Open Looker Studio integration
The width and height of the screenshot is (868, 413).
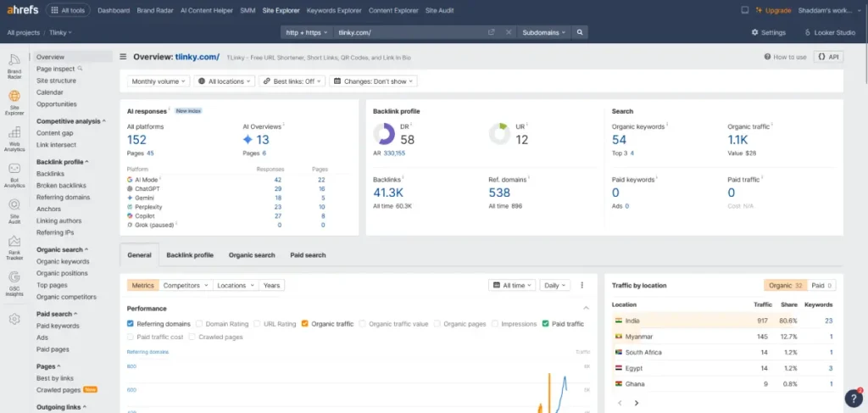tap(830, 33)
